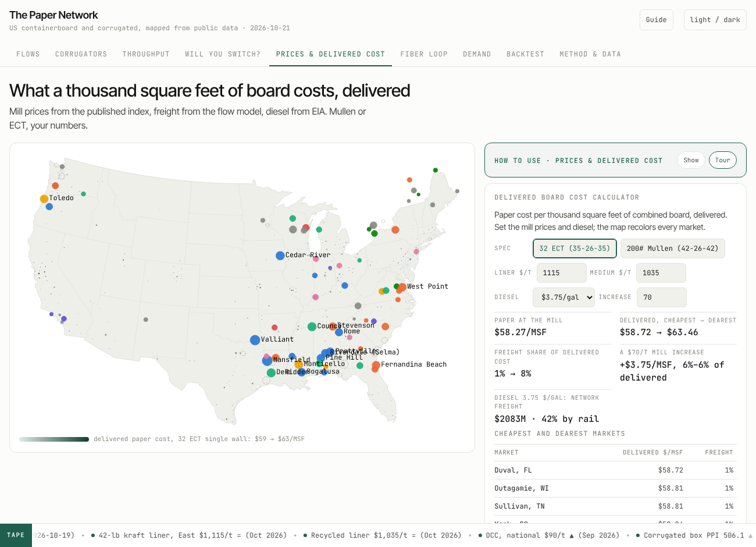Click the delivered paper cost legend gradient
This screenshot has width=756, height=547.
(54, 439)
